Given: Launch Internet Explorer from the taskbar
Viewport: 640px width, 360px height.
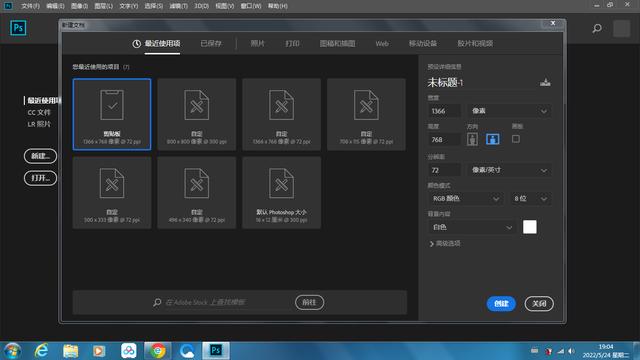Looking at the screenshot, I should pyautogui.click(x=41, y=351).
